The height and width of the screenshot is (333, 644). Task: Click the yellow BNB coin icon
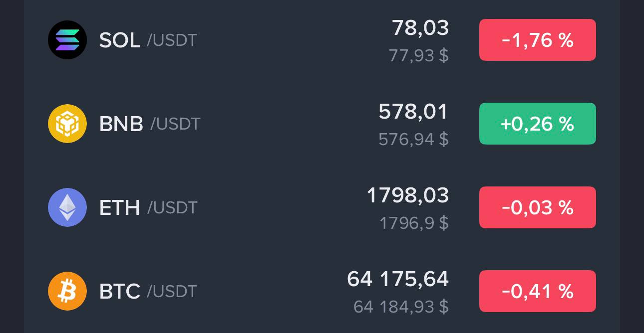point(67,124)
